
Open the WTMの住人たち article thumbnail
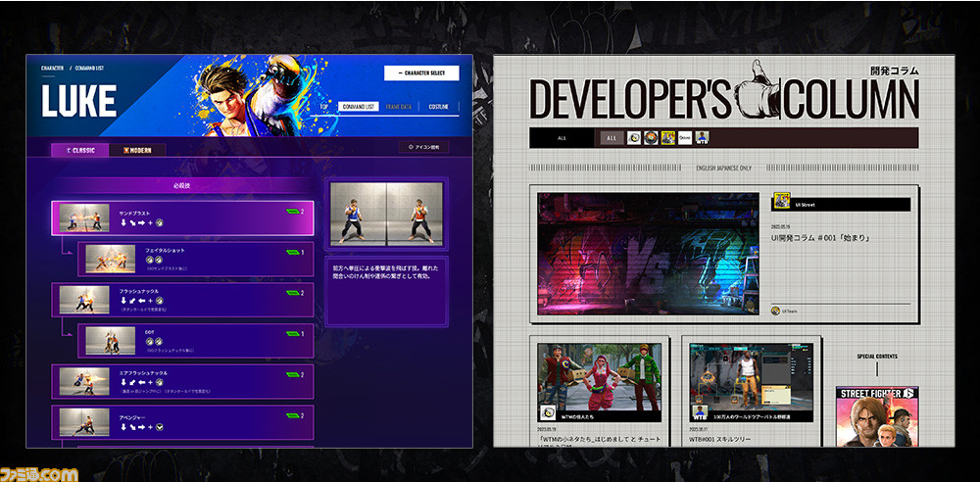(x=599, y=382)
